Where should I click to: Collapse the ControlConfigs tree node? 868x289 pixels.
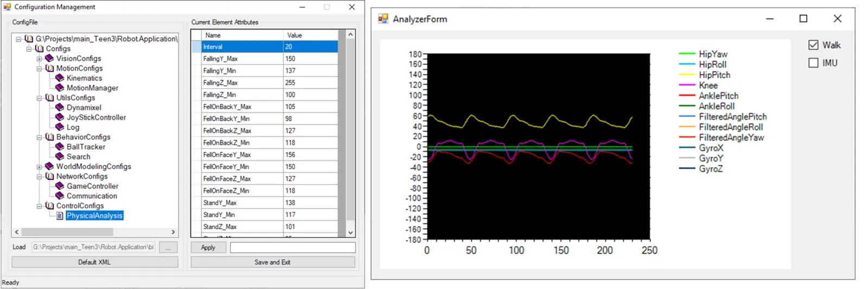point(39,206)
